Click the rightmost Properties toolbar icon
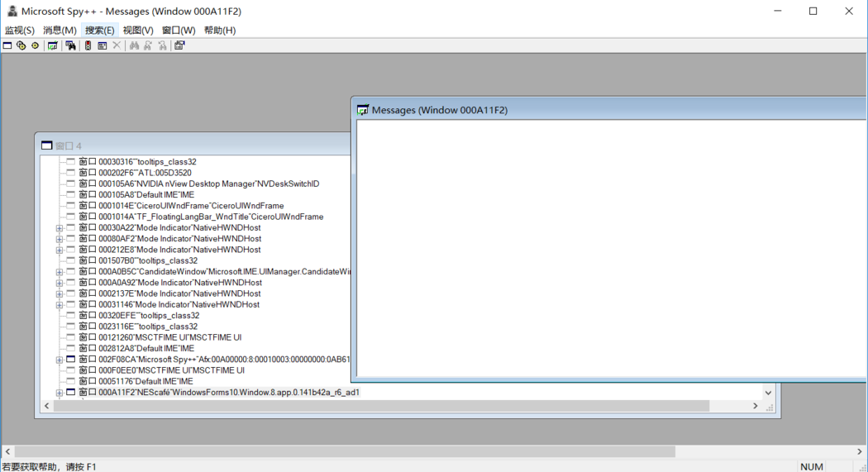The width and height of the screenshot is (868, 472). click(x=179, y=45)
